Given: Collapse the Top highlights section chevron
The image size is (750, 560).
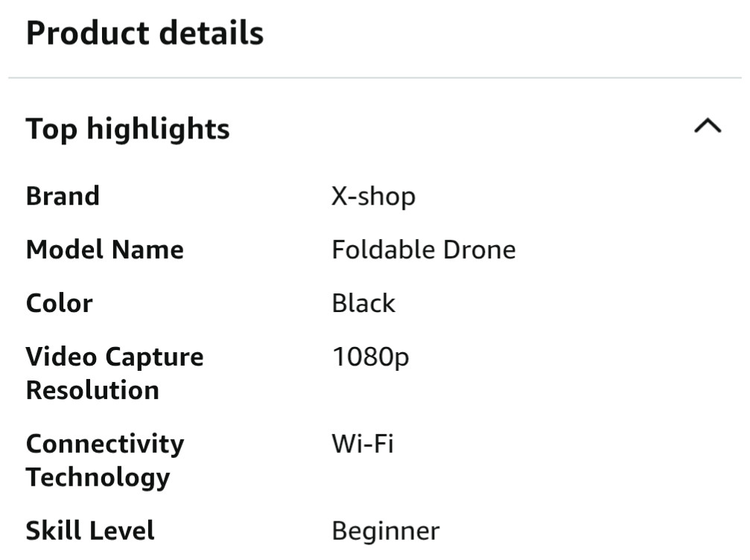Looking at the screenshot, I should pyautogui.click(x=707, y=127).
